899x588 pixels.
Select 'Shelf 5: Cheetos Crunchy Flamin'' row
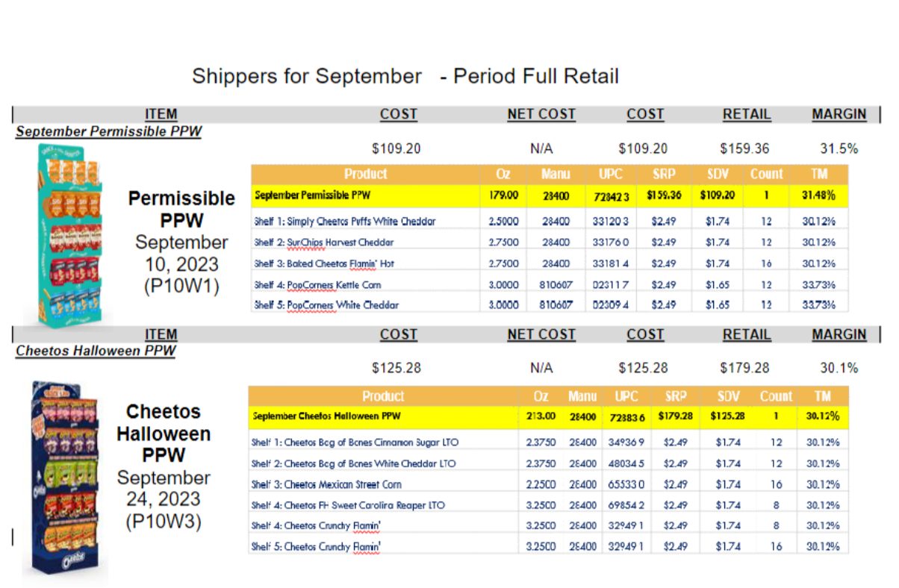click(x=549, y=547)
